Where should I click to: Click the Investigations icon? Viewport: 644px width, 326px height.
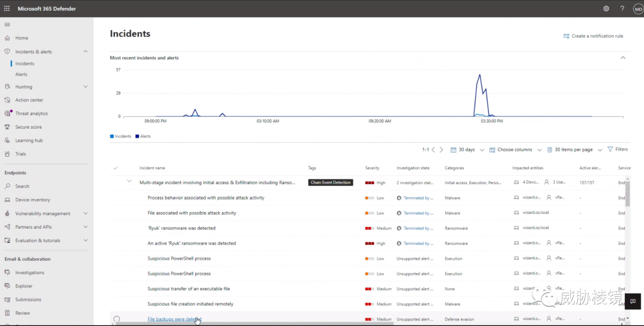coord(7,272)
